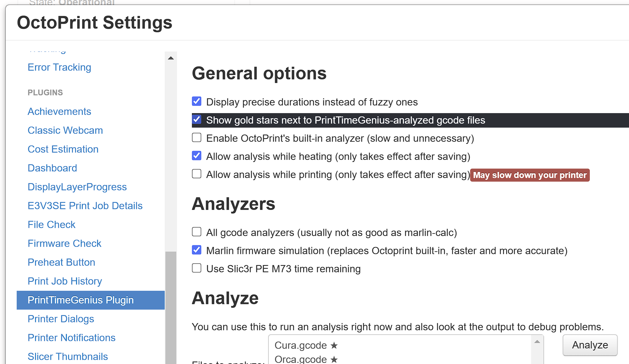Open Cost Estimation plugin page
629x364 pixels.
[63, 149]
